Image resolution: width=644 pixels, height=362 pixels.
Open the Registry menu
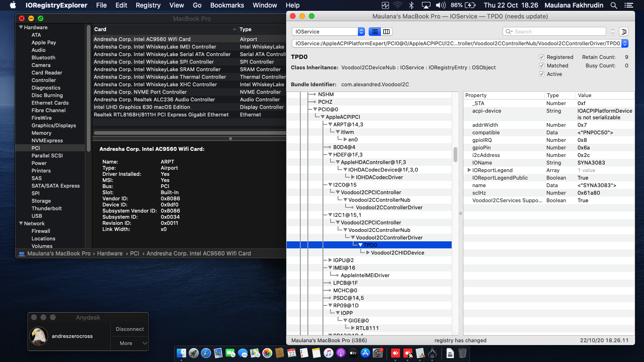pos(148,5)
